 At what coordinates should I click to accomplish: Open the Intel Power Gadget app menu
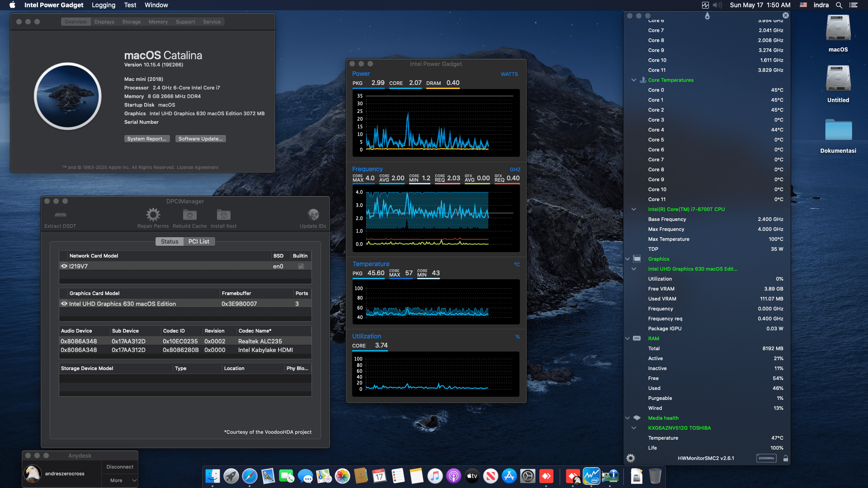[x=54, y=5]
